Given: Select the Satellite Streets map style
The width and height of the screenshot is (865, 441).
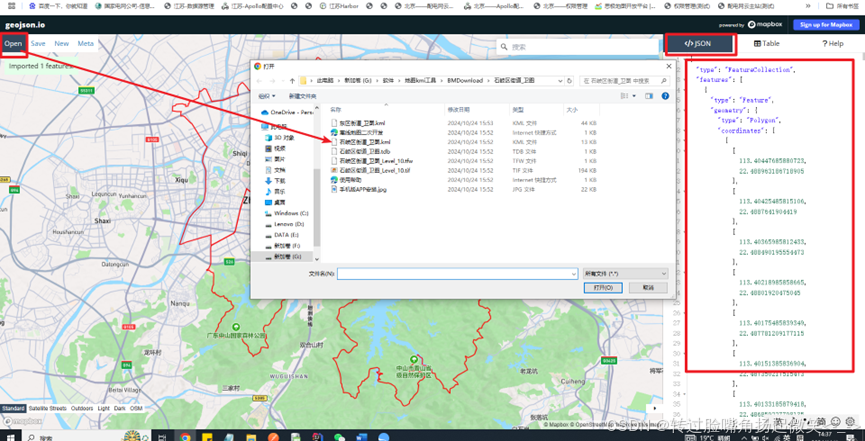Looking at the screenshot, I should [47, 408].
